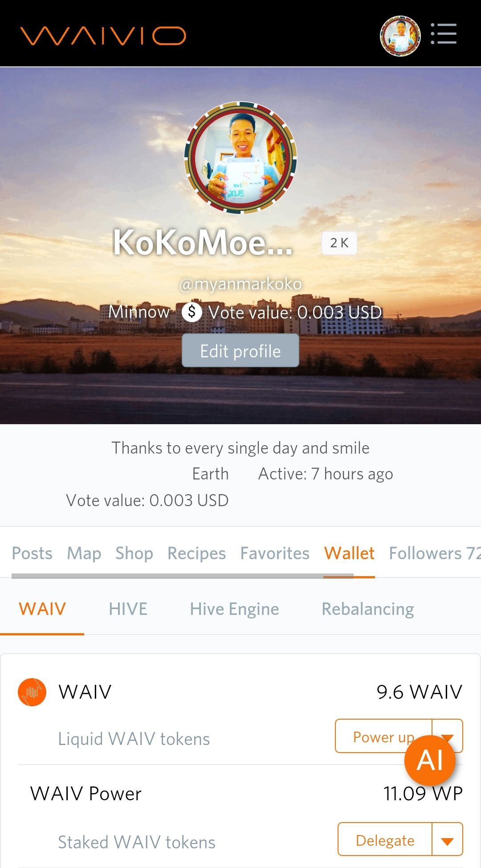
Task: Tap the small avatar in header
Action: point(400,36)
